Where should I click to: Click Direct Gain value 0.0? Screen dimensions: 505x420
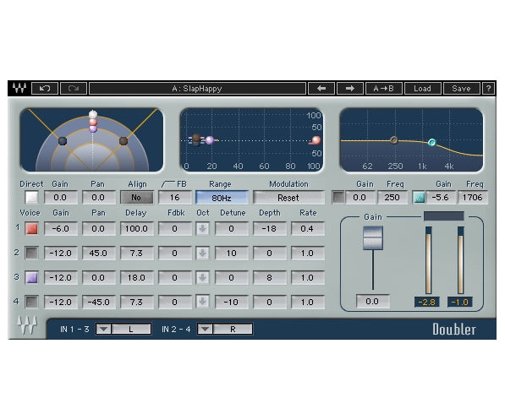[61, 197]
